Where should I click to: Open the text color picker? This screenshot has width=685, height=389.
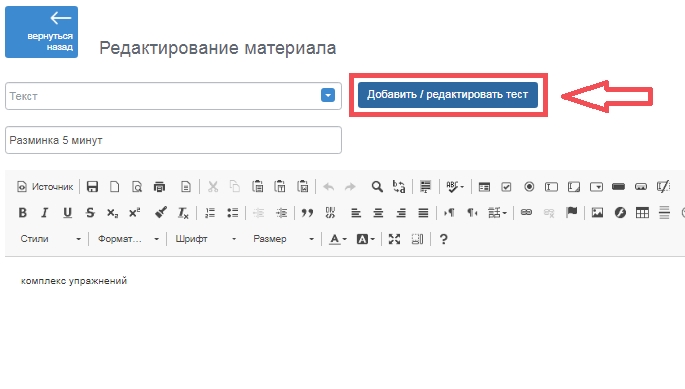338,239
